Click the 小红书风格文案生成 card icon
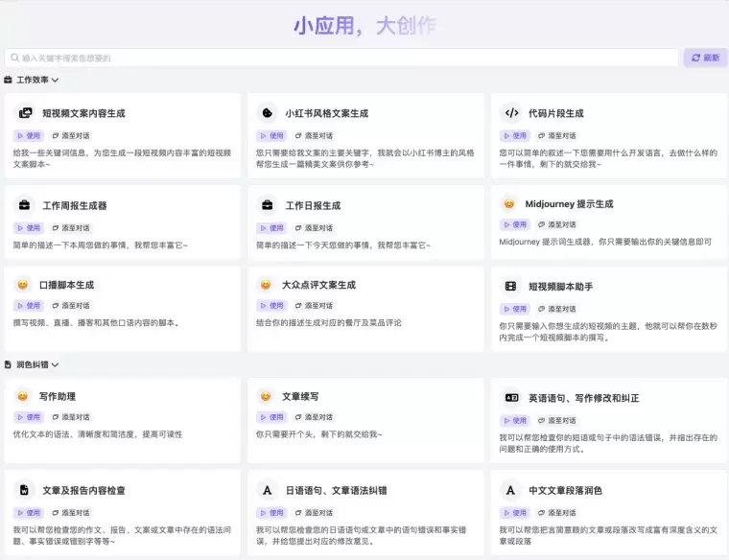Image resolution: width=729 pixels, height=560 pixels. coord(268,113)
